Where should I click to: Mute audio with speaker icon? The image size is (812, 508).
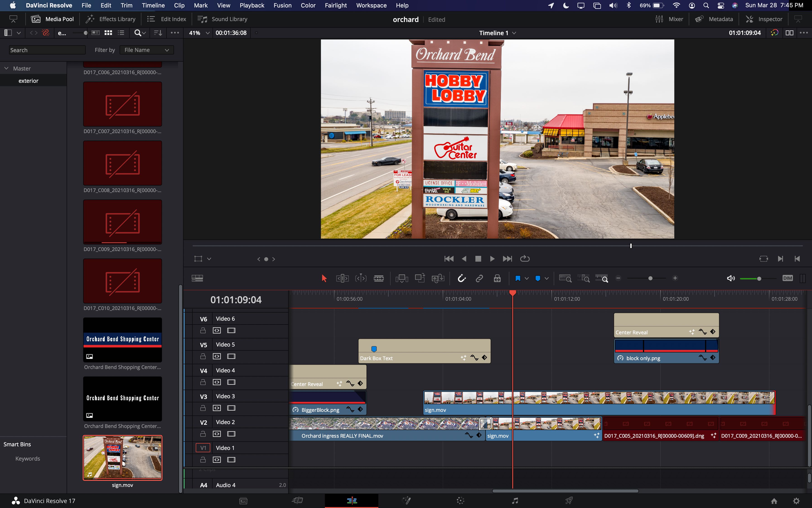coord(730,278)
